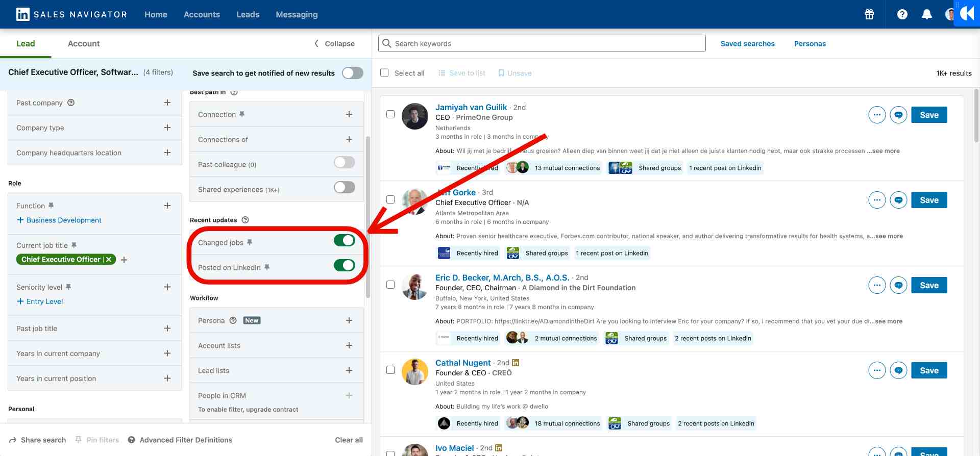Message Cathal Nugent via chat icon
This screenshot has height=456, width=980.
(898, 370)
